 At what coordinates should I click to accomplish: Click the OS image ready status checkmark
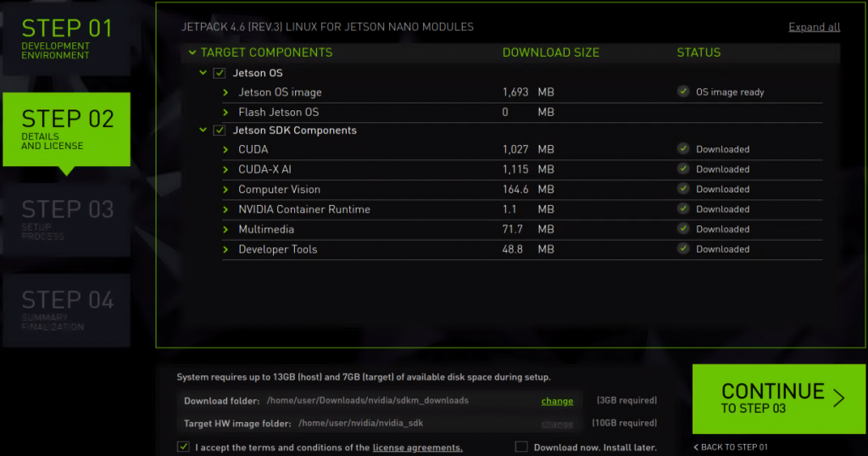coord(683,92)
